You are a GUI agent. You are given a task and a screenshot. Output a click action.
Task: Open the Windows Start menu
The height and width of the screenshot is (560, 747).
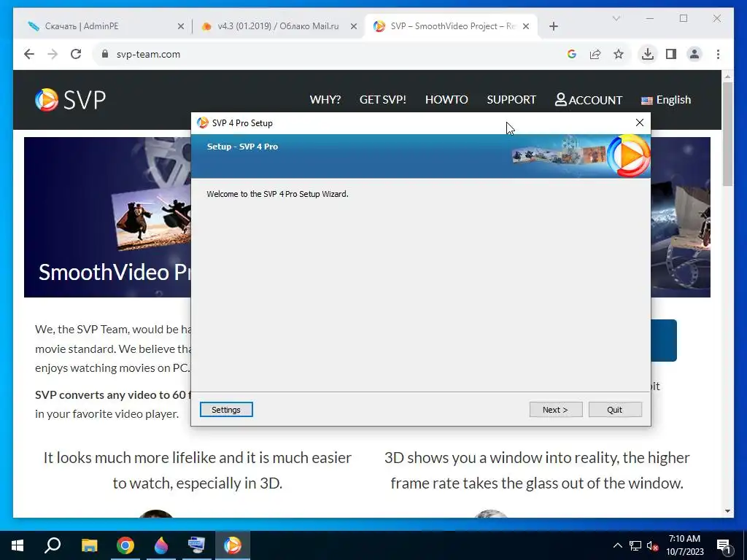click(x=18, y=545)
